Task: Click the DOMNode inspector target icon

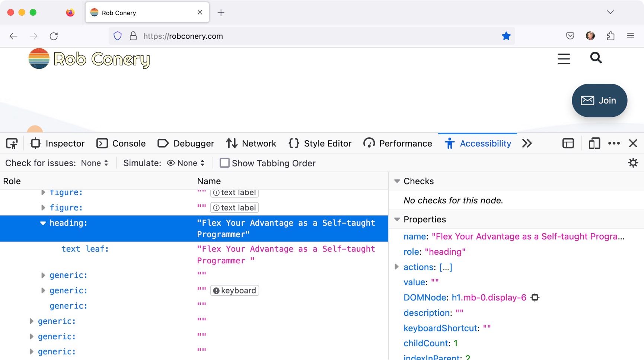Action: [535, 298]
